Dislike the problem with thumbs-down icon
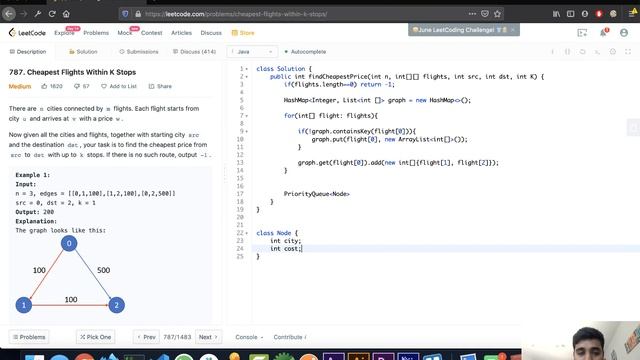 [x=76, y=86]
